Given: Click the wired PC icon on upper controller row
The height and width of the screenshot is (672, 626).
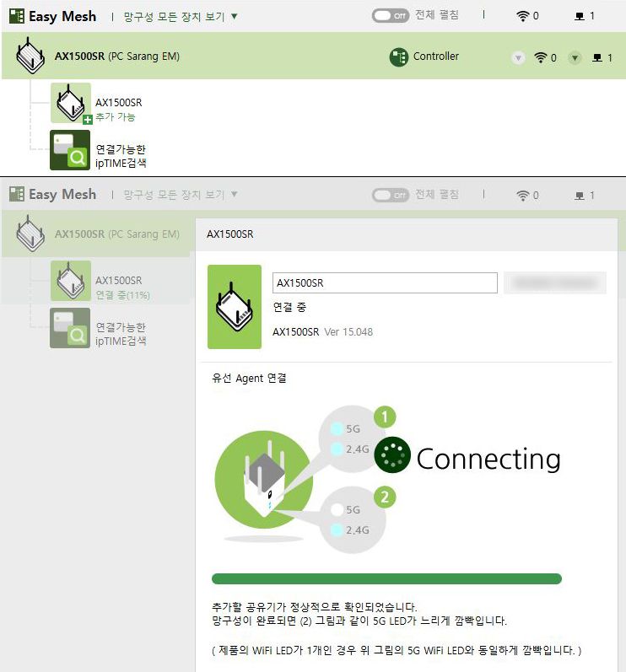Looking at the screenshot, I should point(597,57).
